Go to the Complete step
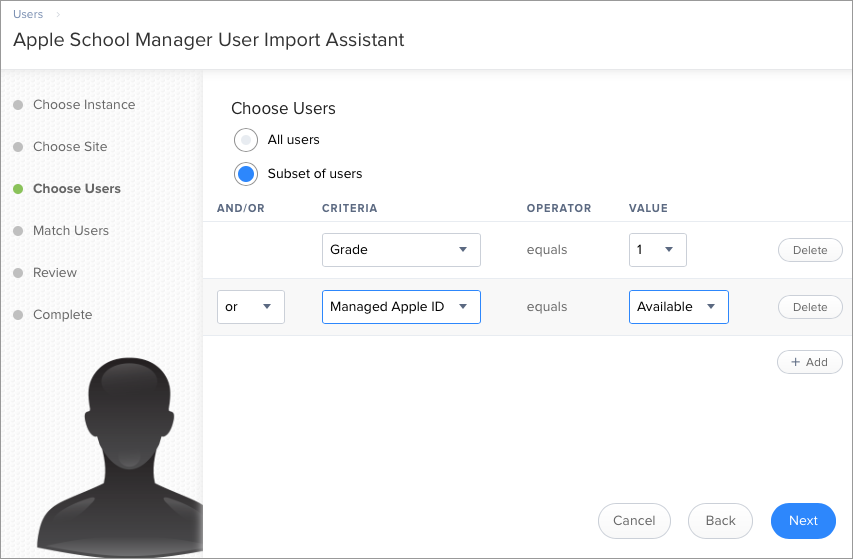The height and width of the screenshot is (559, 853). [63, 315]
